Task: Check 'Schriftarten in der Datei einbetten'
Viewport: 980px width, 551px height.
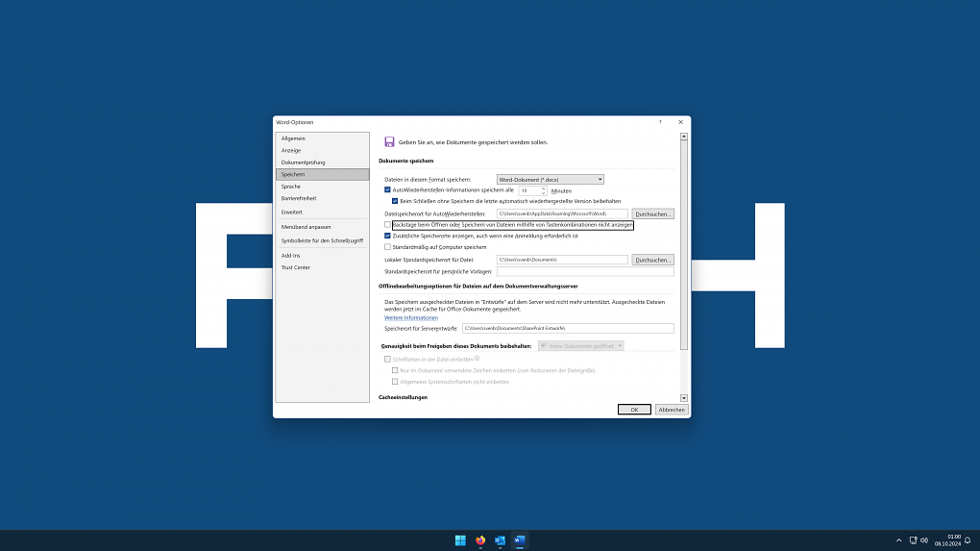Action: tap(387, 359)
